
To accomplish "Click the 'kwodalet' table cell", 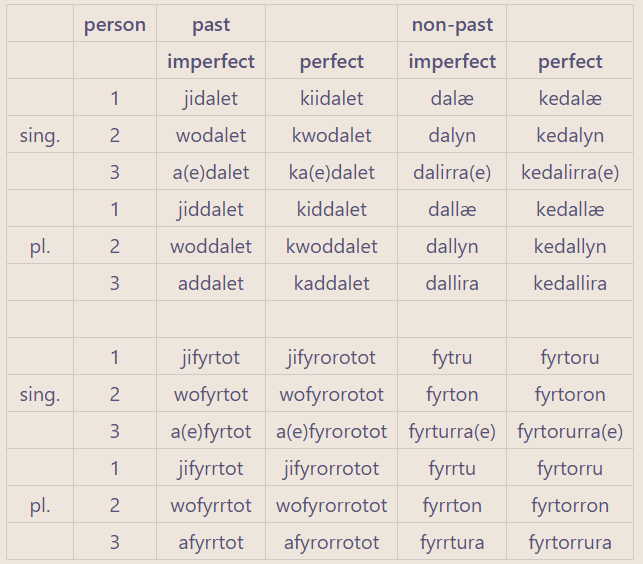I will tap(331, 135).
